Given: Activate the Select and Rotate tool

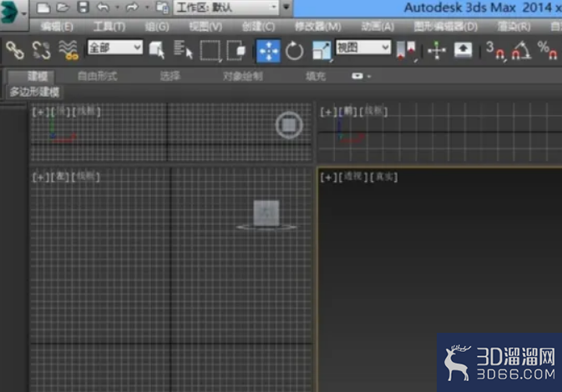Looking at the screenshot, I should 294,51.
